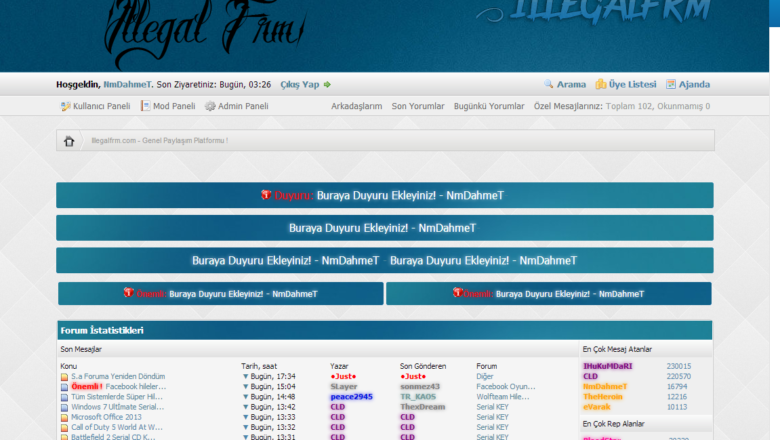
Task: Open Son Yorumlar in the nav bar
Action: point(418,106)
